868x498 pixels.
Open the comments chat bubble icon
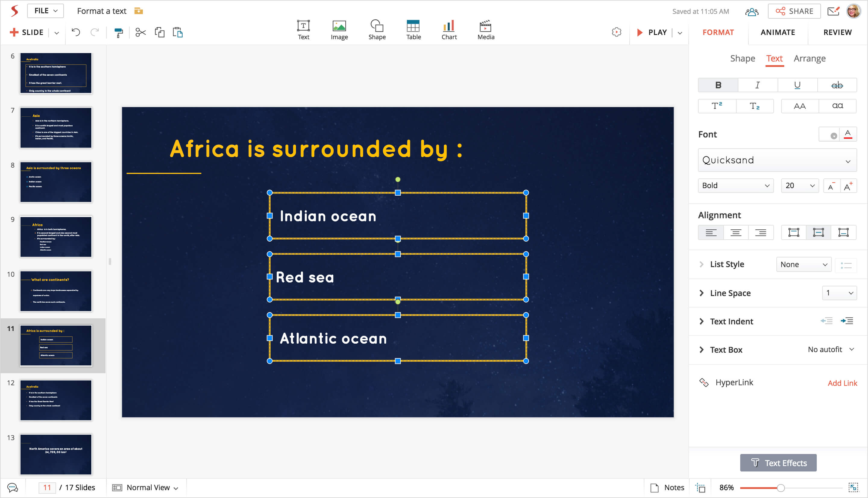pyautogui.click(x=12, y=487)
